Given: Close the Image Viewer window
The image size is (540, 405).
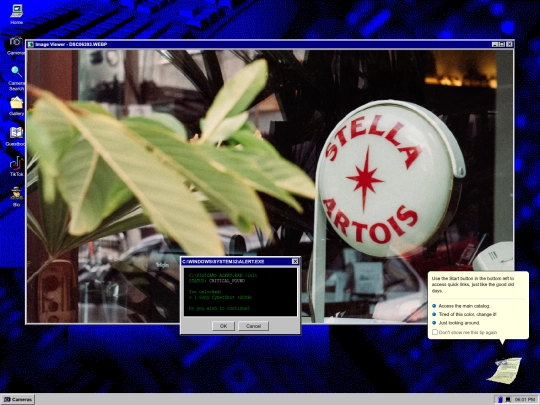Looking at the screenshot, I should 509,44.
